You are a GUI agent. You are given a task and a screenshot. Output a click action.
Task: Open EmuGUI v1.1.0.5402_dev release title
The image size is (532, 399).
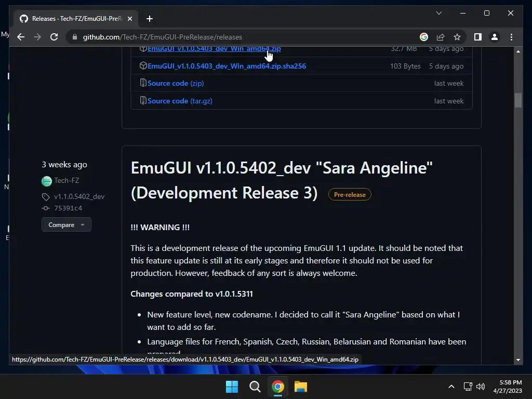281,180
